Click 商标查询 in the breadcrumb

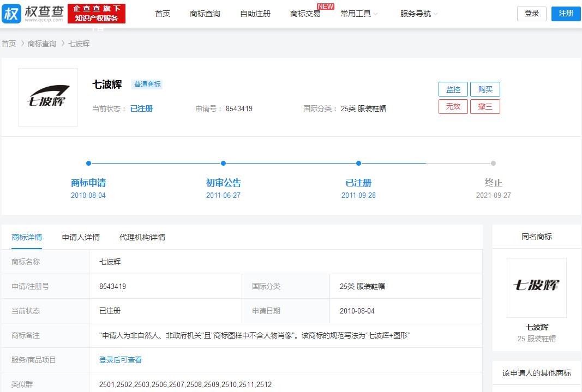[x=42, y=44]
